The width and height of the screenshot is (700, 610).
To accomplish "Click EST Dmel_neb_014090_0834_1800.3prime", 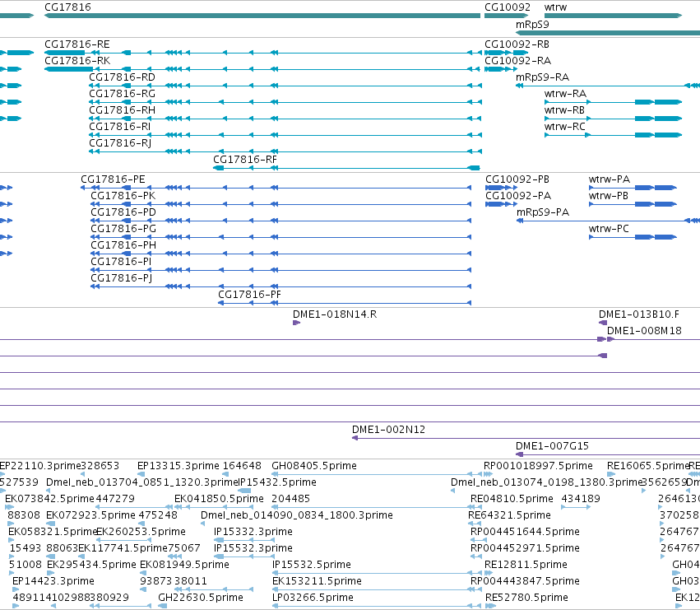I will tap(297, 515).
